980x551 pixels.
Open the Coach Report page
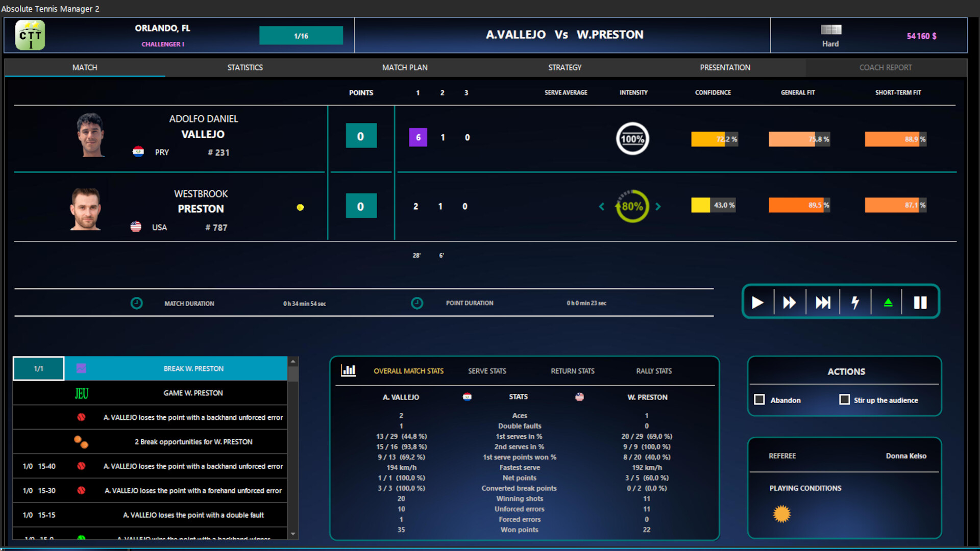click(886, 67)
